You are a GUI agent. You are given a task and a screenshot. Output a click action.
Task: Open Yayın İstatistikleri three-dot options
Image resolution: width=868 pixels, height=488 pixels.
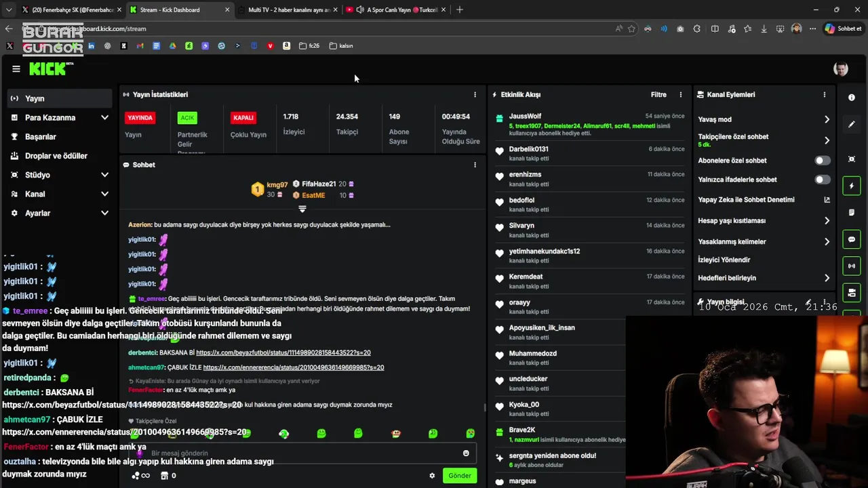click(475, 95)
